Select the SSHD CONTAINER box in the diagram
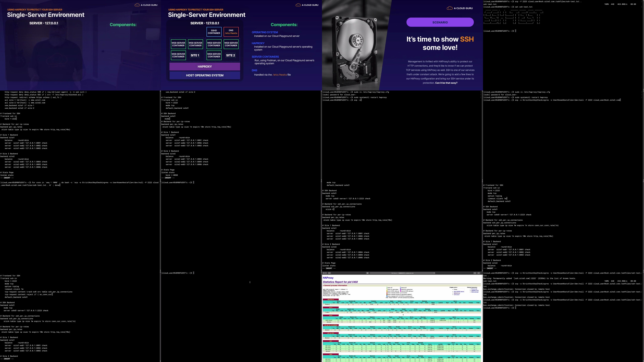This screenshot has width=644, height=362. [x=214, y=32]
